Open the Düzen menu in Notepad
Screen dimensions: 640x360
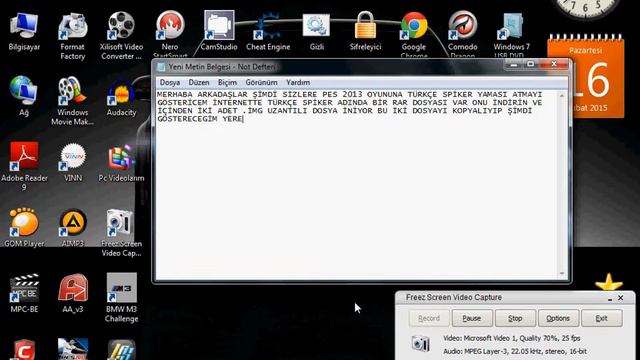pyautogui.click(x=199, y=82)
